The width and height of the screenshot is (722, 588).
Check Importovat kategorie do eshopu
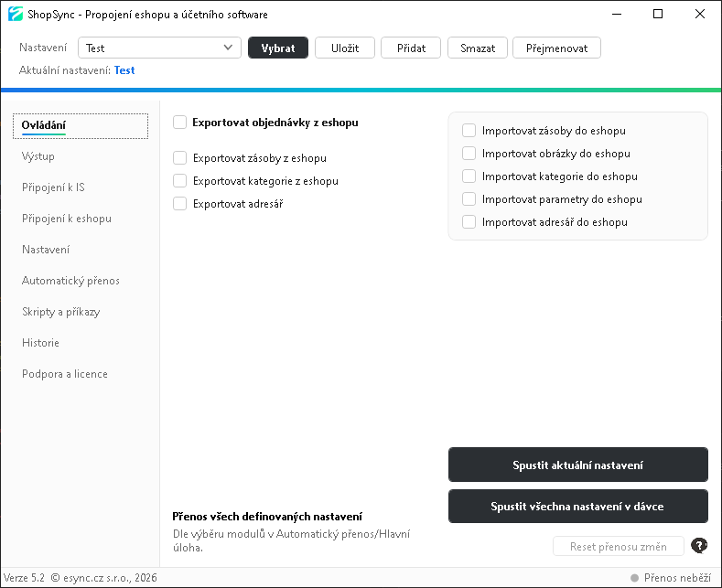pyautogui.click(x=469, y=176)
